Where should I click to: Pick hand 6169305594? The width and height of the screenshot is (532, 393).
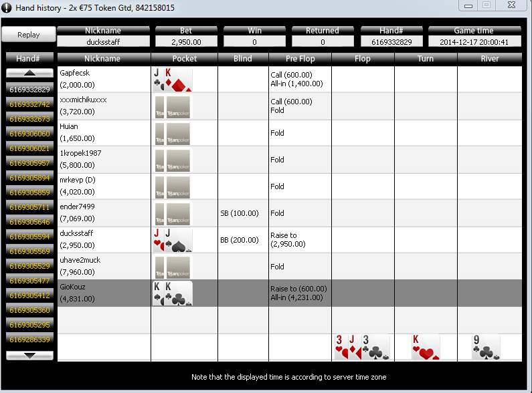[x=29, y=237]
